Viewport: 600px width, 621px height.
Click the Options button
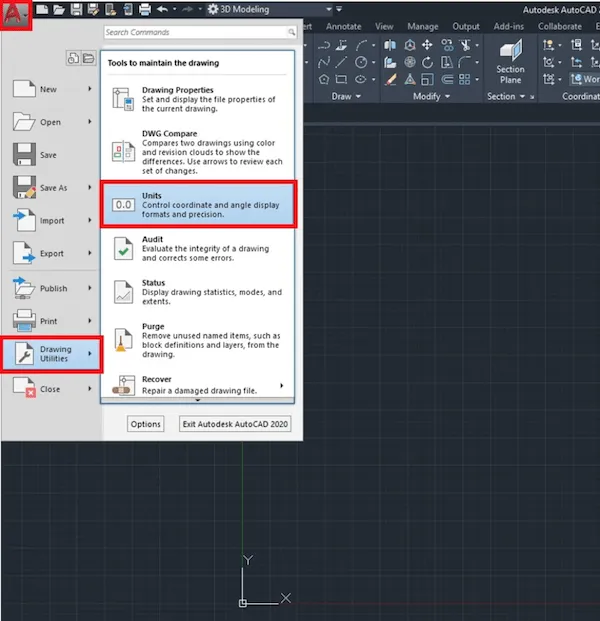[x=146, y=424]
